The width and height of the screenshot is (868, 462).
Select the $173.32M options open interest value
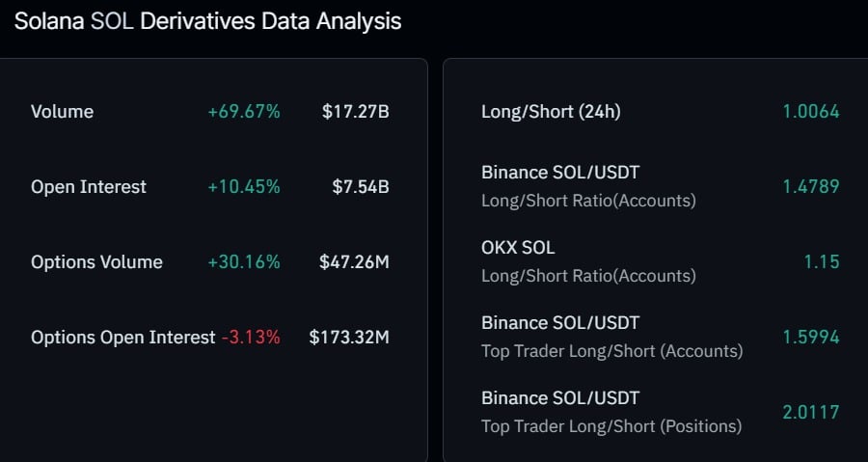pos(349,338)
